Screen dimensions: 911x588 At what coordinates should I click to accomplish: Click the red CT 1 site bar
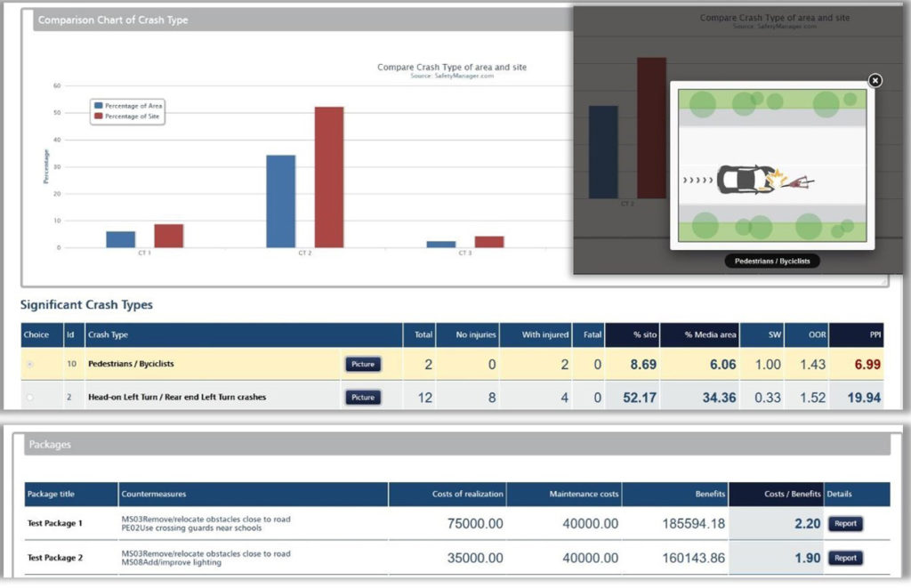[x=168, y=236]
